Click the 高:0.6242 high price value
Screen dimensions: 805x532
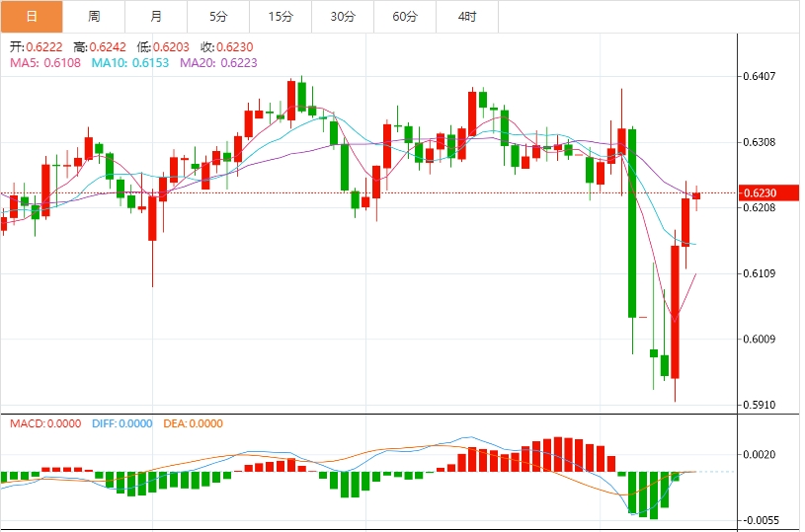pyautogui.click(x=100, y=47)
